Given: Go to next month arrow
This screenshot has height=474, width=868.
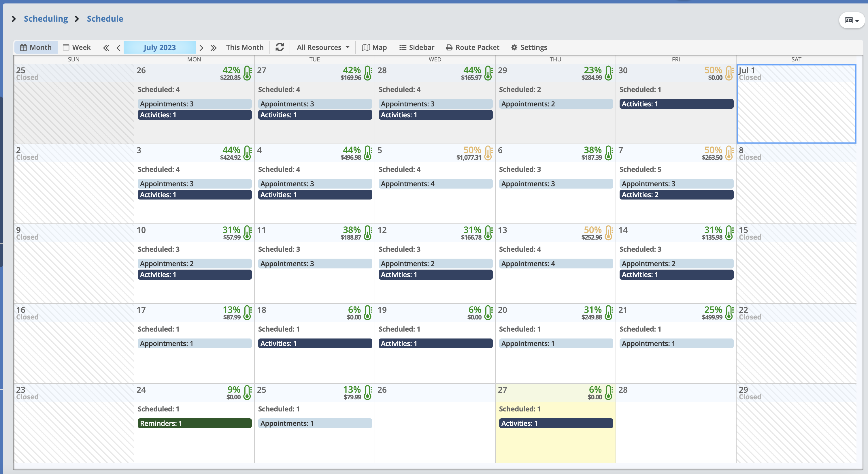Looking at the screenshot, I should pos(201,48).
